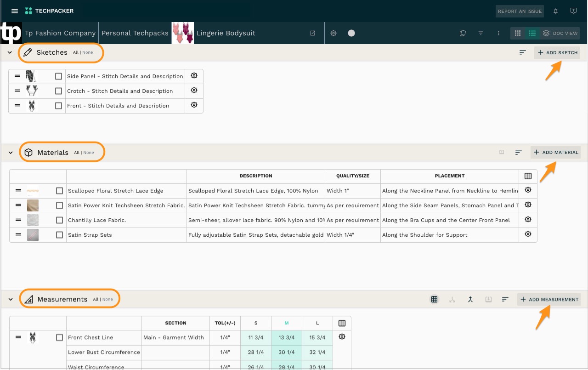Switch to grid card view

[518, 33]
